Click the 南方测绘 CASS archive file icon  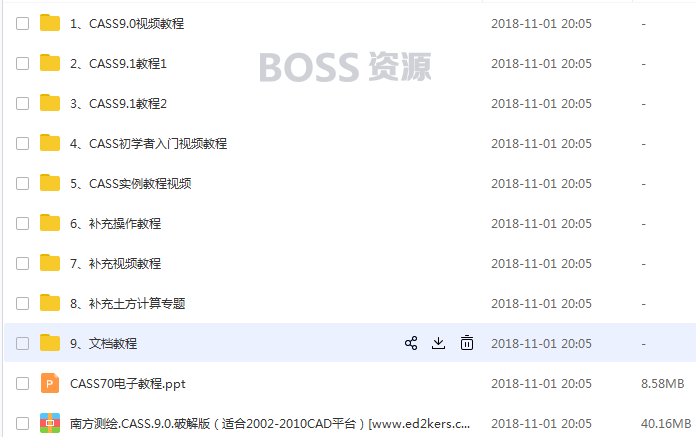click(50, 423)
